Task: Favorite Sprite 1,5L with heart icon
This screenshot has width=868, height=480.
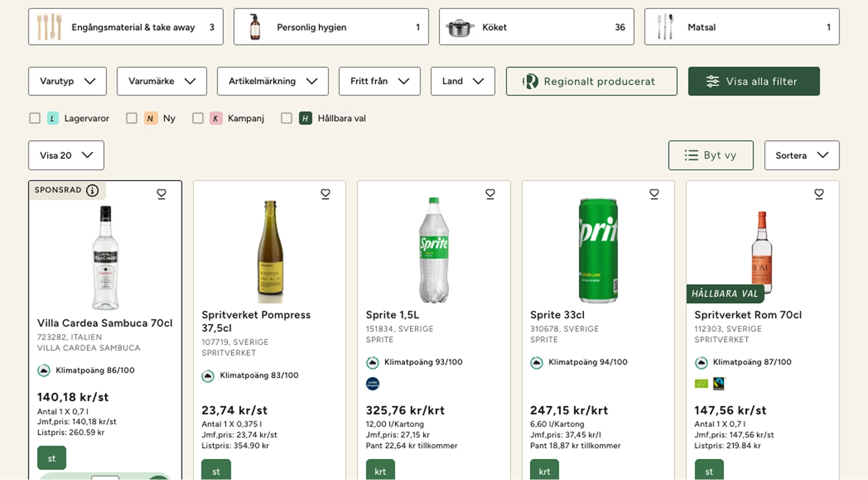Action: tap(490, 194)
